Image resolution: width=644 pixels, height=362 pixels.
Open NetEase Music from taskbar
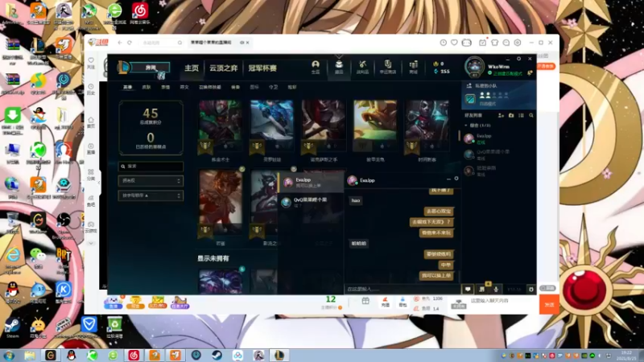click(134, 355)
